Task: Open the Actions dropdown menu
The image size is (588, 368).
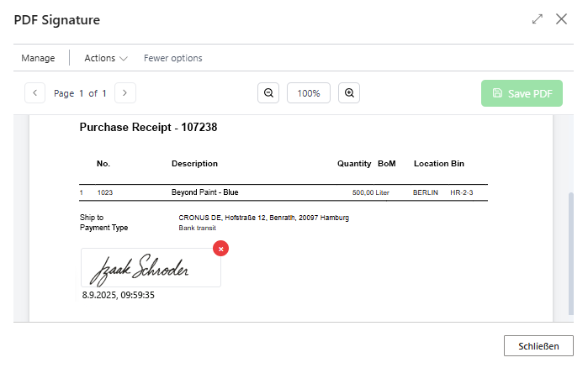Action: pos(105,58)
